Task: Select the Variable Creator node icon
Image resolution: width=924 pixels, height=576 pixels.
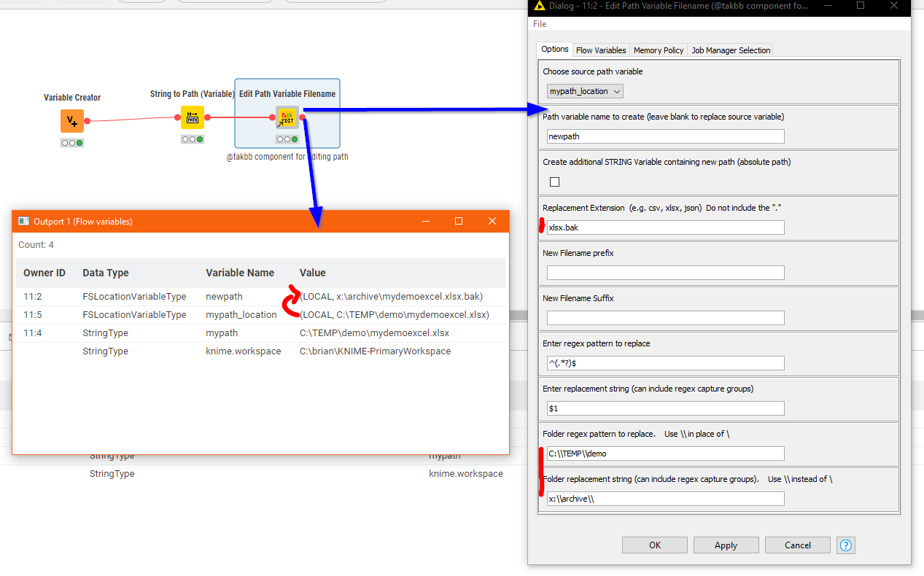Action: pyautogui.click(x=71, y=120)
